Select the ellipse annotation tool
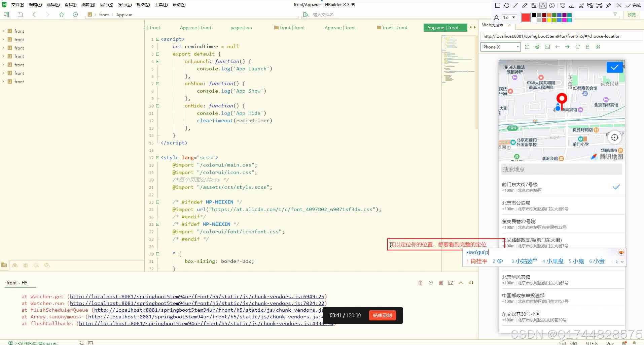Viewport: 644px width, 345px height. (x=507, y=5)
